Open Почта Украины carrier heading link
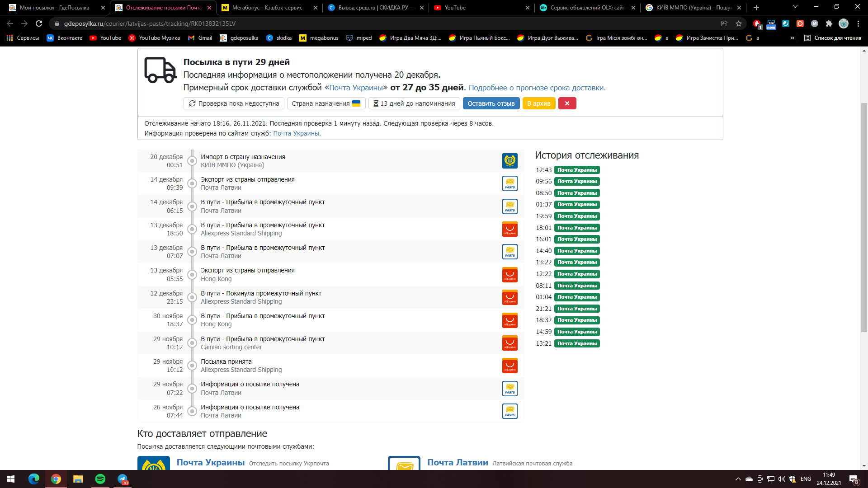Screen dimensions: 868x488 [211, 462]
